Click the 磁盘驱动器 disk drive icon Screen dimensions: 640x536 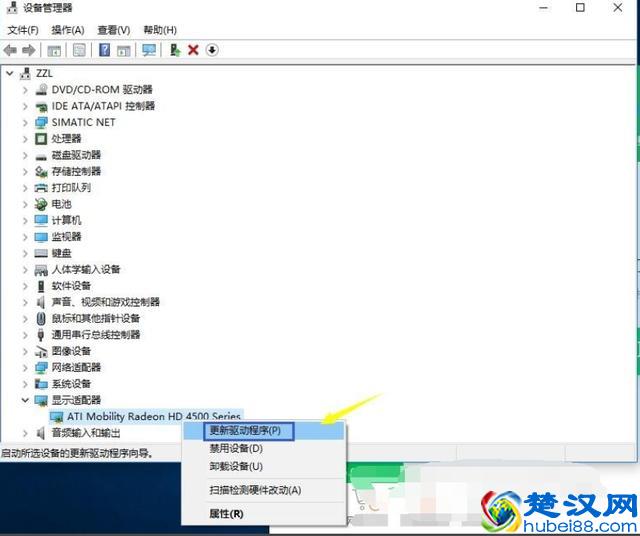click(41, 156)
